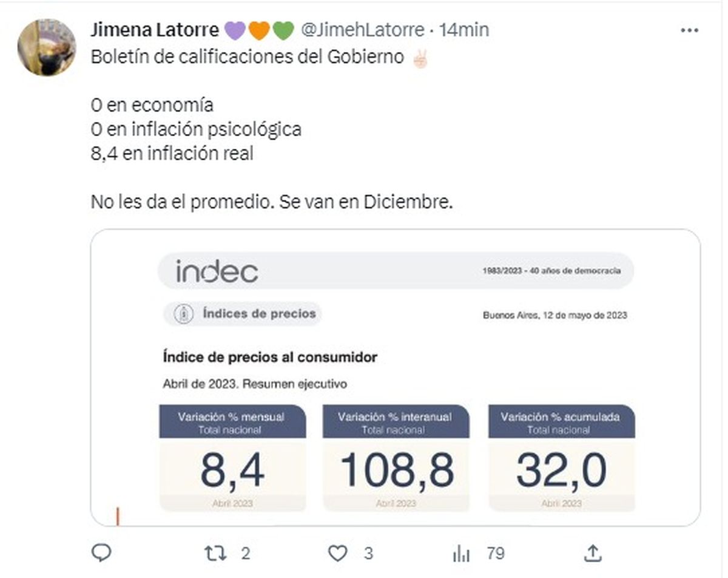The height and width of the screenshot is (578, 728).
Task: Visit the @JimehLatorre handle link
Action: click(x=362, y=30)
